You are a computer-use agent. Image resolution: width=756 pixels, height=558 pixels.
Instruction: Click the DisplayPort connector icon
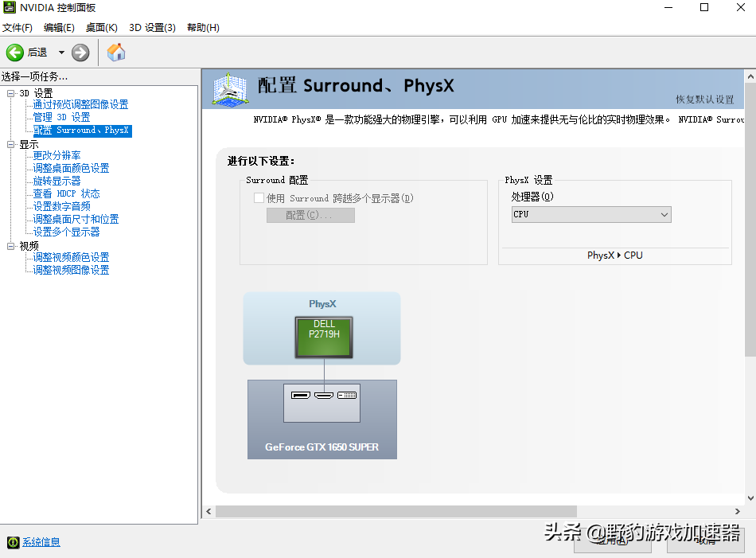(x=300, y=396)
